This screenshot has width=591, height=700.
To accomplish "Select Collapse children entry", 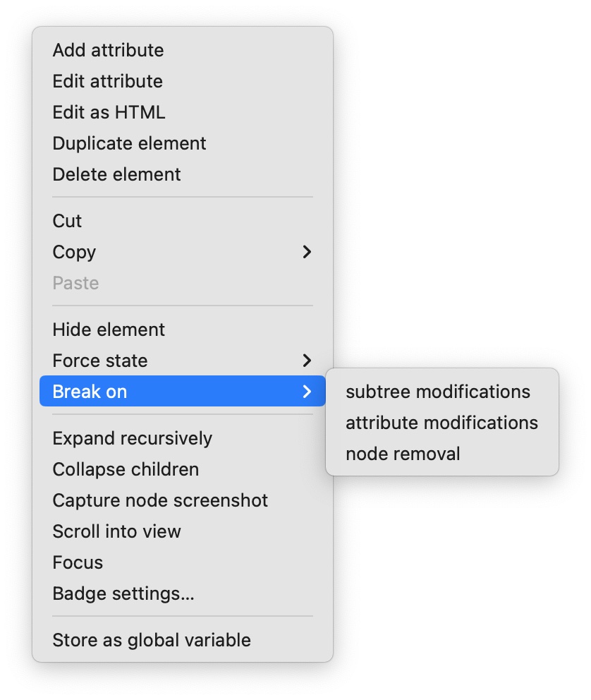I will (126, 469).
